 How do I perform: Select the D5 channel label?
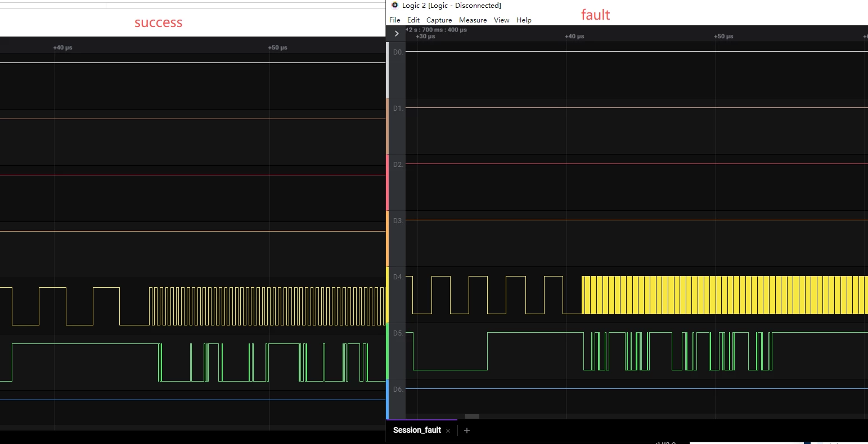(398, 333)
